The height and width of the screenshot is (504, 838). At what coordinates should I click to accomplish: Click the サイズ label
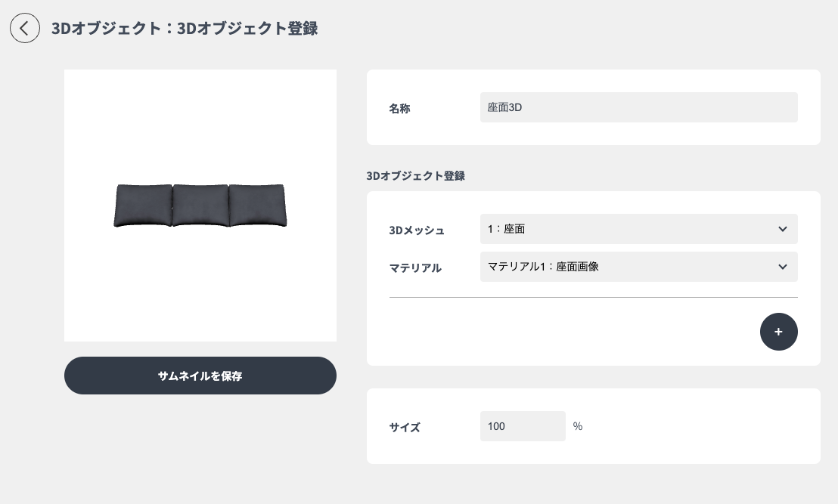(405, 427)
